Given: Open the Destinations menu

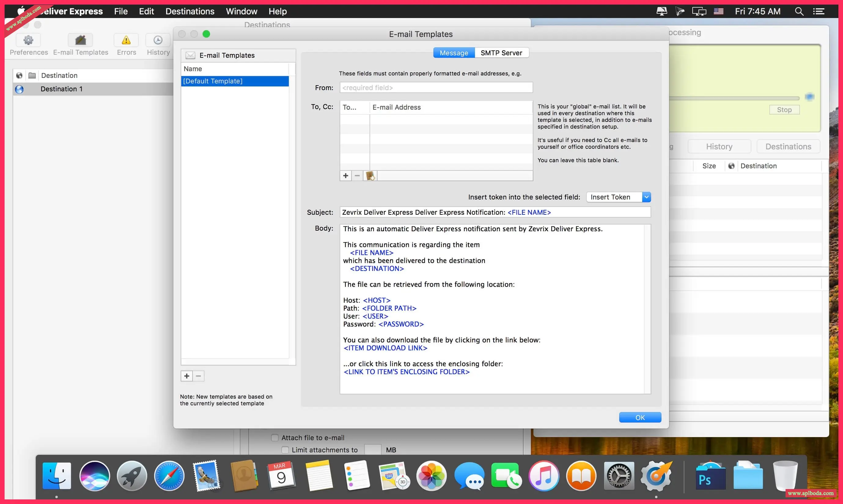Looking at the screenshot, I should [x=190, y=12].
